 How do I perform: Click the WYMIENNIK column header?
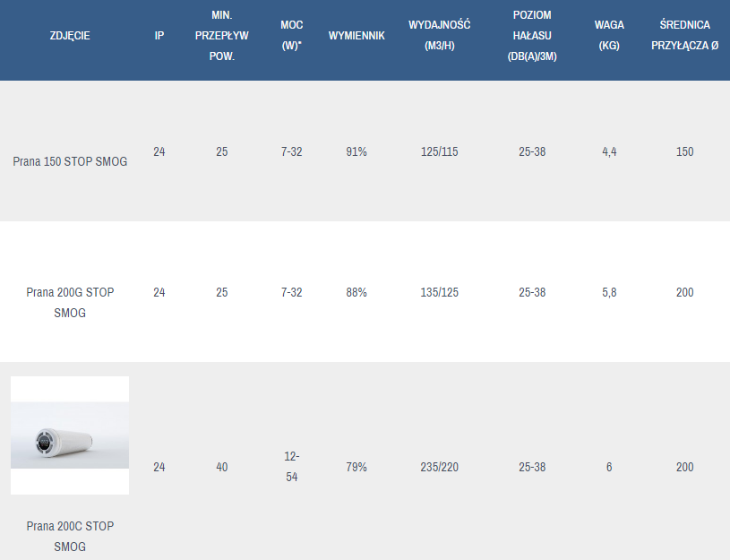(x=356, y=36)
